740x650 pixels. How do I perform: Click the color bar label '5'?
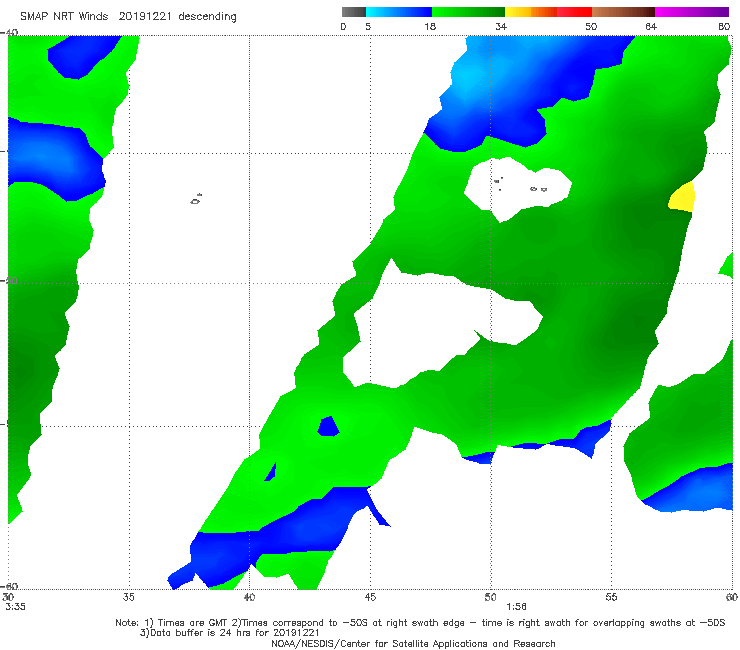click(x=368, y=27)
